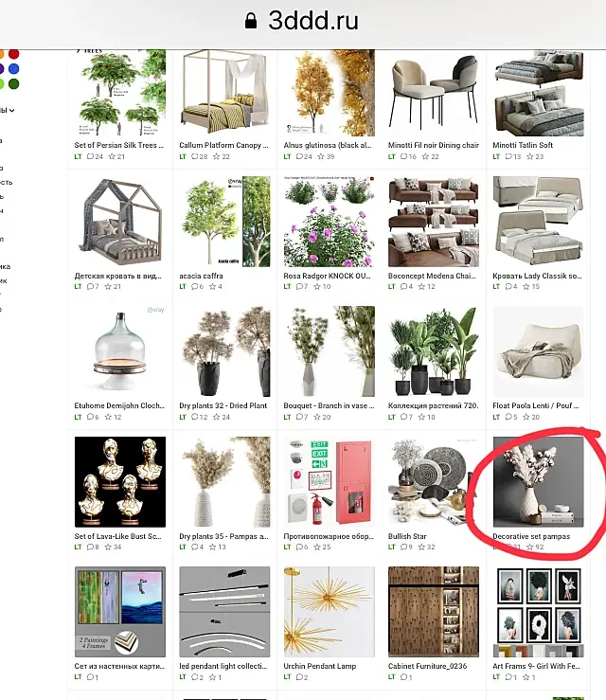The image size is (606, 700).
Task: Expand the sidebar dropdown chevron
Action: (11, 110)
